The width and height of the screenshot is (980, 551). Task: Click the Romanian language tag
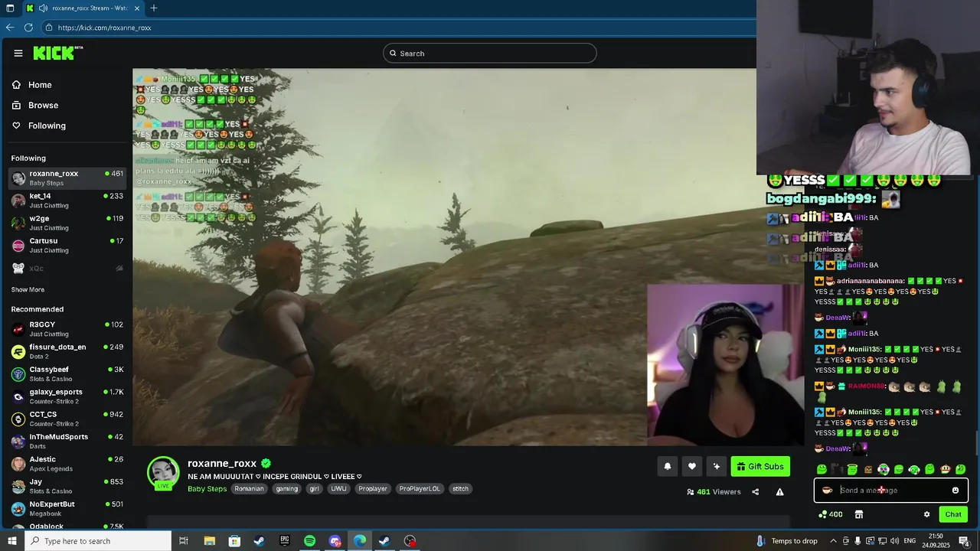click(249, 488)
